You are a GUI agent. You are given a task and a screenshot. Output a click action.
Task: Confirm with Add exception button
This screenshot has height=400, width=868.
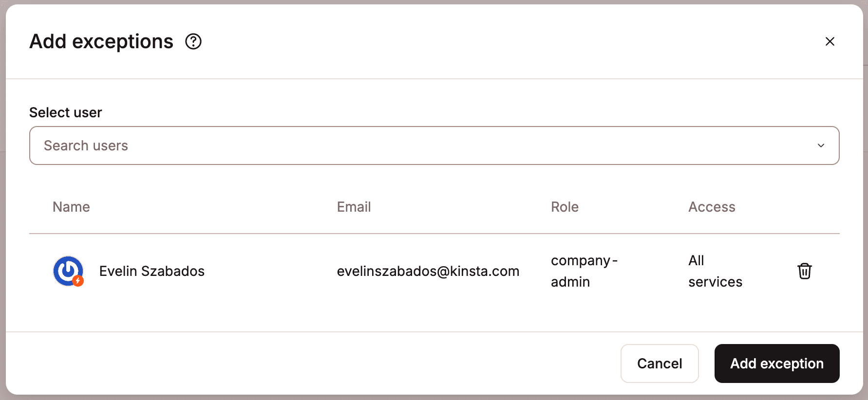click(776, 364)
